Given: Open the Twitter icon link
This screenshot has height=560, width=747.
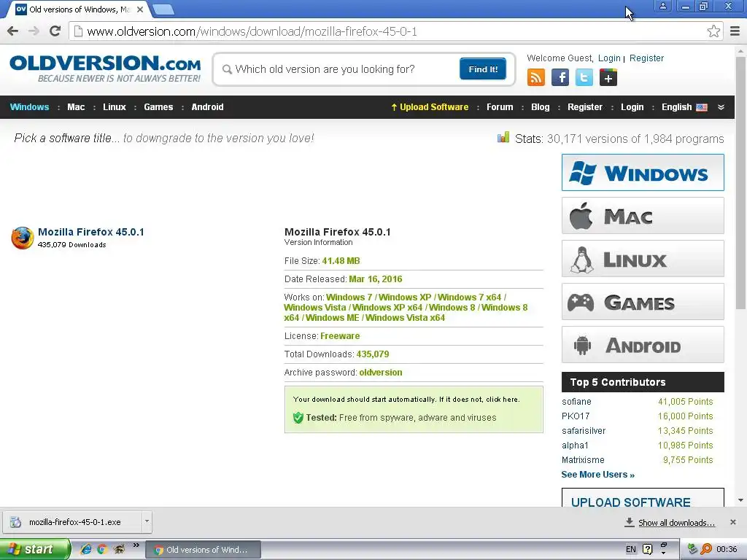Looking at the screenshot, I should tap(584, 77).
